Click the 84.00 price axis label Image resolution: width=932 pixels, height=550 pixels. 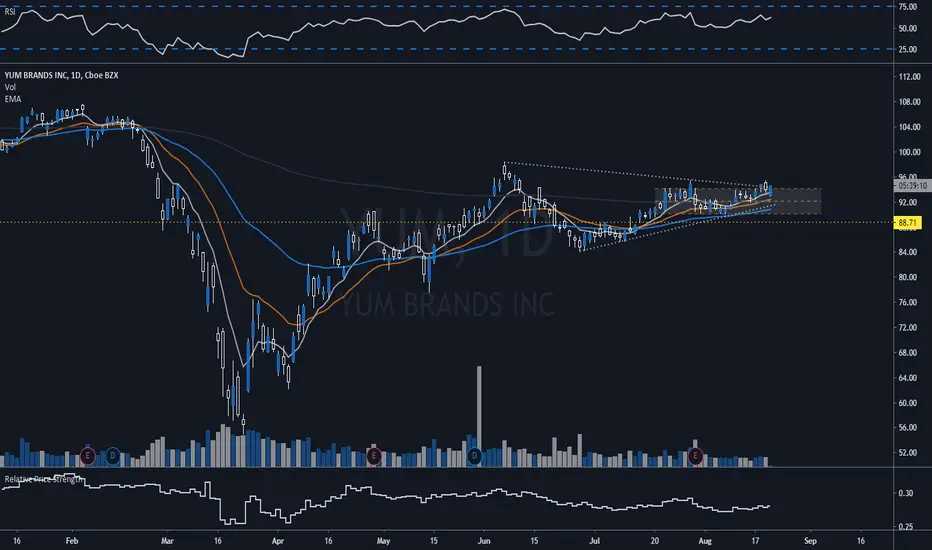coord(909,252)
